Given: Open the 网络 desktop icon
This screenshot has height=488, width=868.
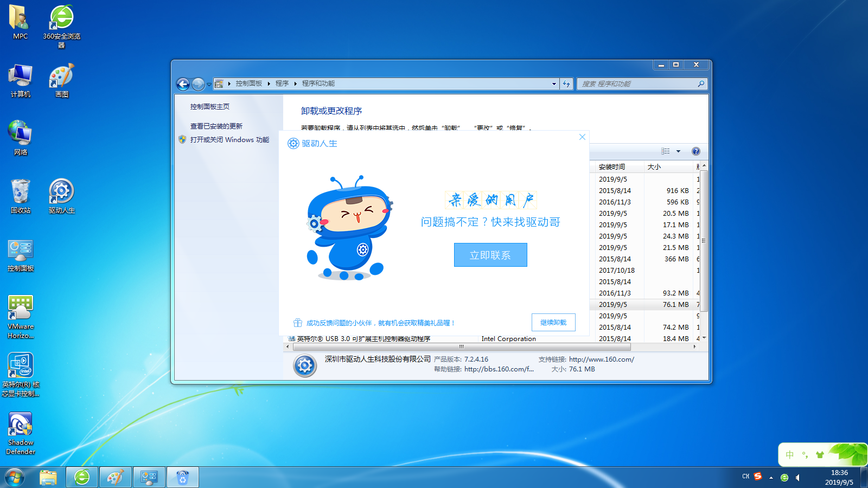Looking at the screenshot, I should tap(20, 138).
